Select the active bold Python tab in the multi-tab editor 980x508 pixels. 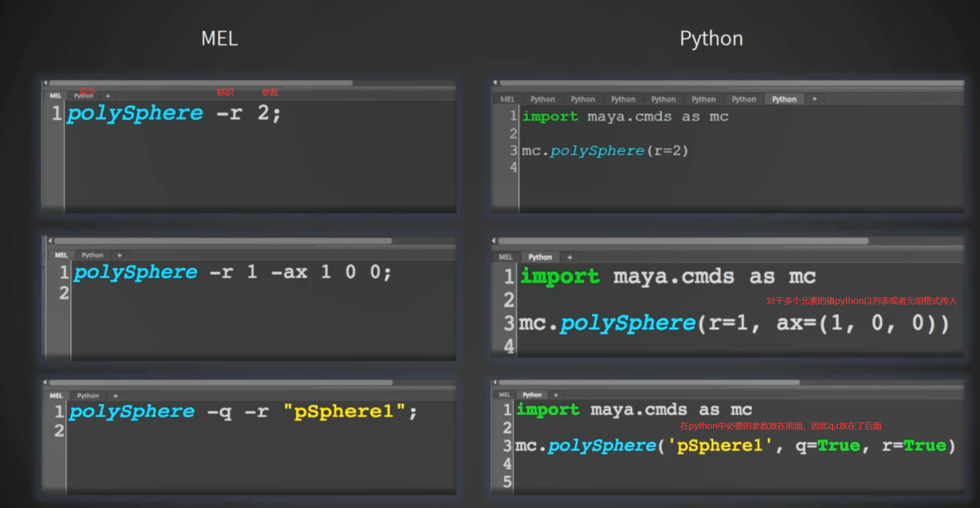784,99
